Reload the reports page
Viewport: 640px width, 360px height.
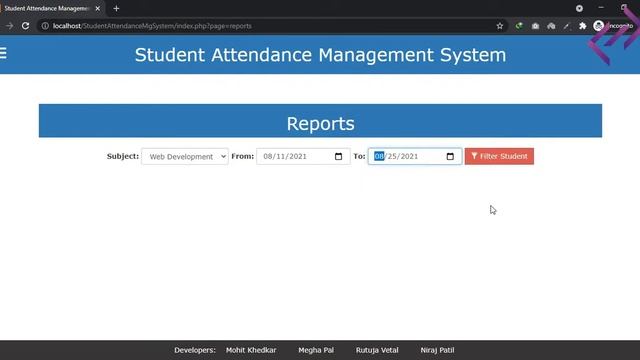(x=25, y=26)
